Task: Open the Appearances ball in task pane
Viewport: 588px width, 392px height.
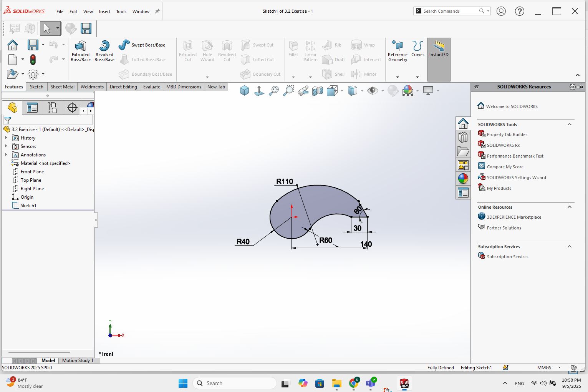Action: coord(463,179)
